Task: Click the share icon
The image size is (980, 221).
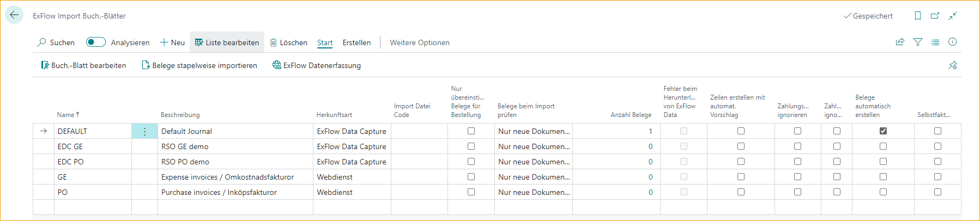Action: (x=900, y=42)
